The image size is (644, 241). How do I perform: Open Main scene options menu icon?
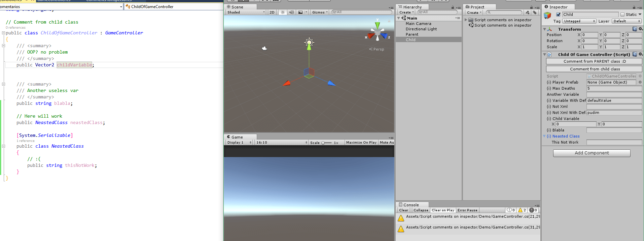458,18
